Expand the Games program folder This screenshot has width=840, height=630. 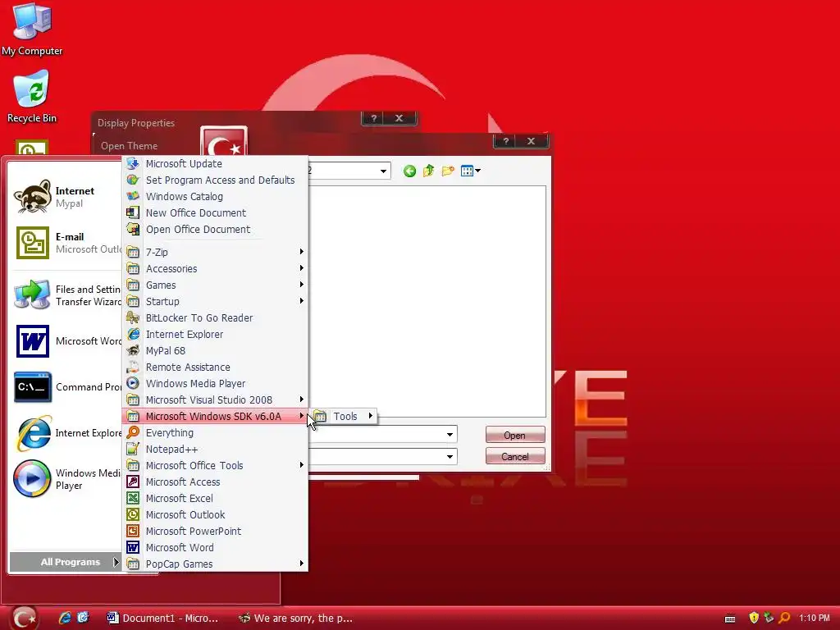216,285
